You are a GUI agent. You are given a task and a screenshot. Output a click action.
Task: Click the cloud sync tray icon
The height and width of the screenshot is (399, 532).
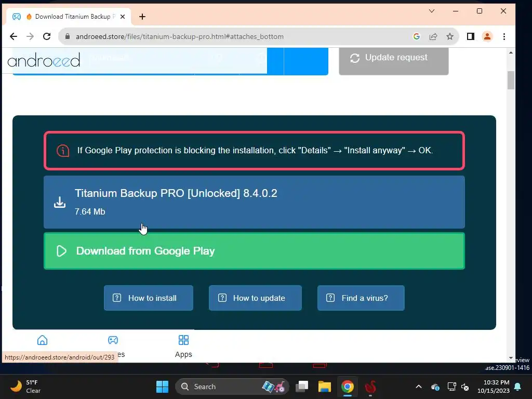[435, 387]
